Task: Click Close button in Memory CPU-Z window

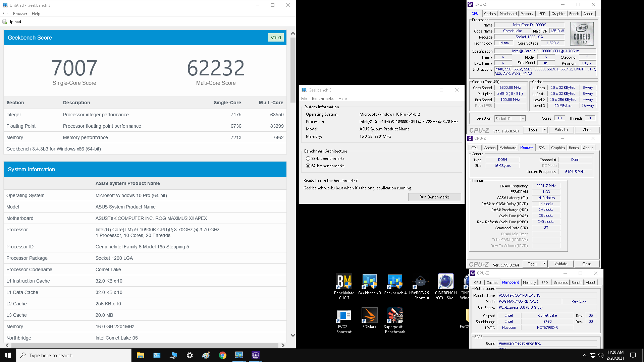Action: 587,264
